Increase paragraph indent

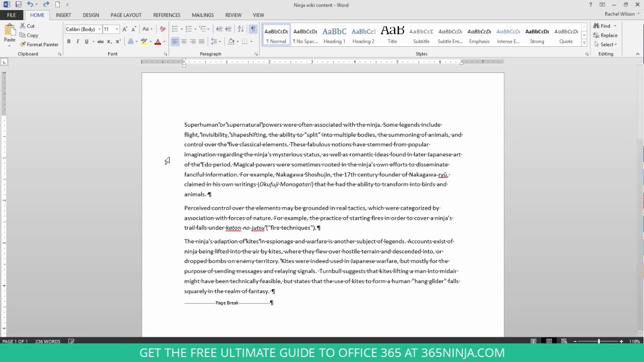[228, 29]
